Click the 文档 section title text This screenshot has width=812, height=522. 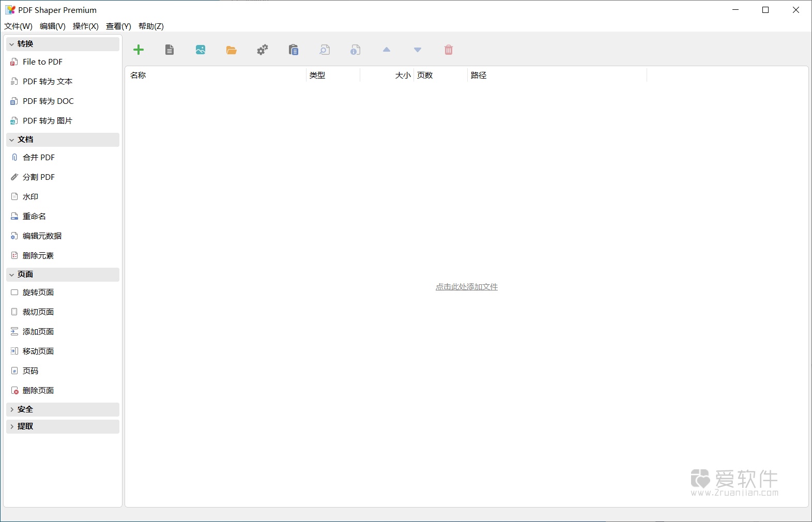tap(25, 140)
